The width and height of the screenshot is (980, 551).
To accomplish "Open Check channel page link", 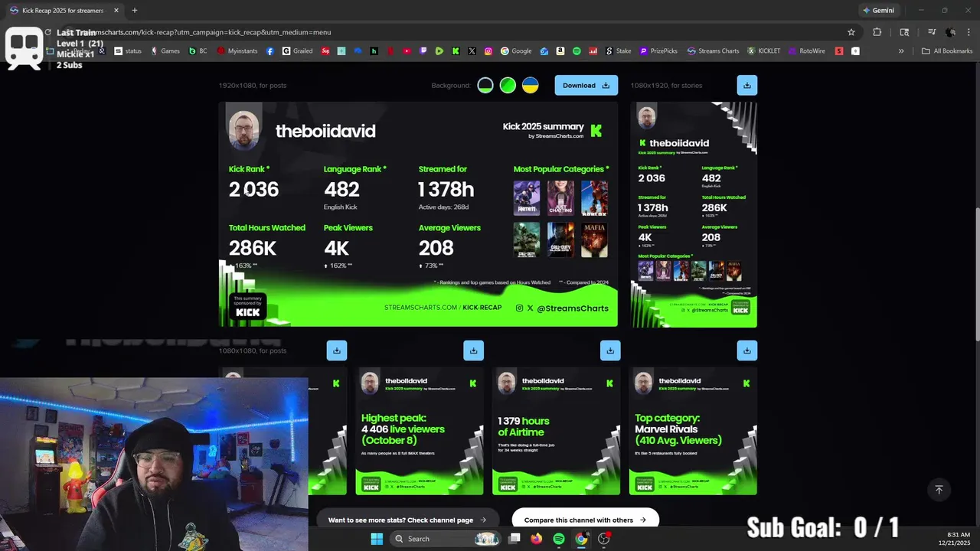I will pos(407,520).
